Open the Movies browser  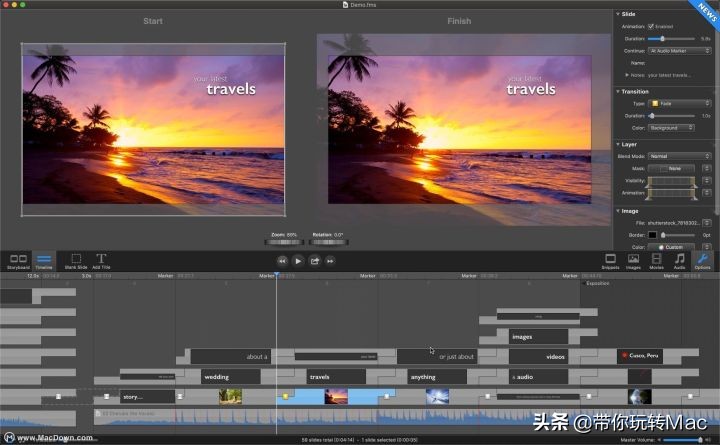coord(656,260)
